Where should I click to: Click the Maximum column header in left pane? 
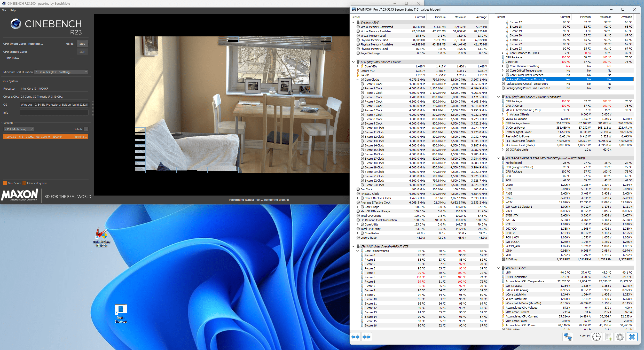(457, 17)
